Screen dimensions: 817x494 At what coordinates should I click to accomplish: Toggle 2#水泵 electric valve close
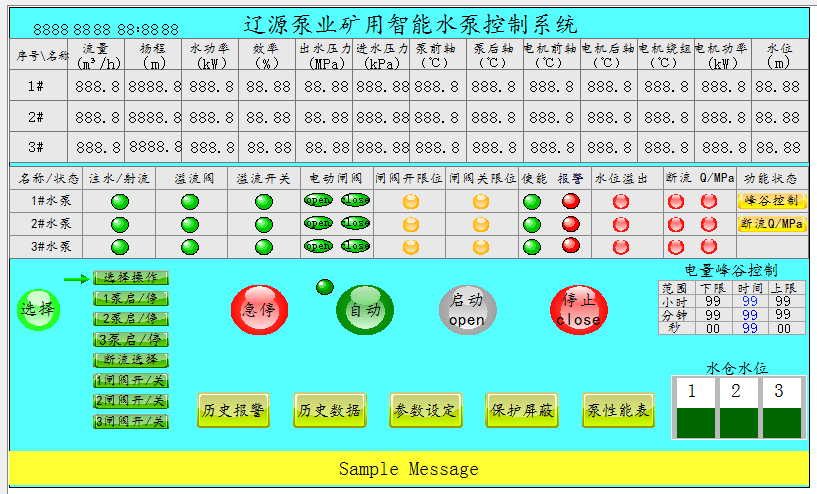(354, 223)
